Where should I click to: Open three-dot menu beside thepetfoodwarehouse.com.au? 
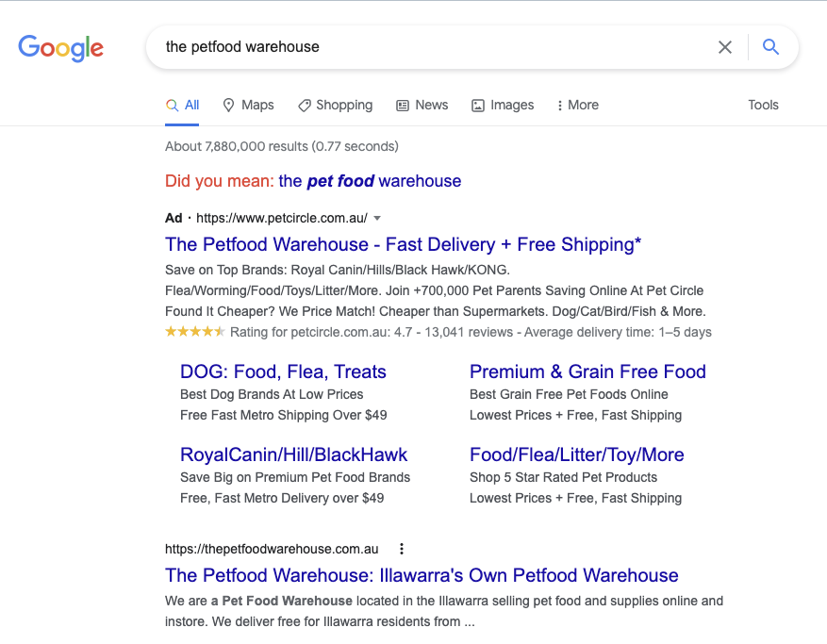402,549
